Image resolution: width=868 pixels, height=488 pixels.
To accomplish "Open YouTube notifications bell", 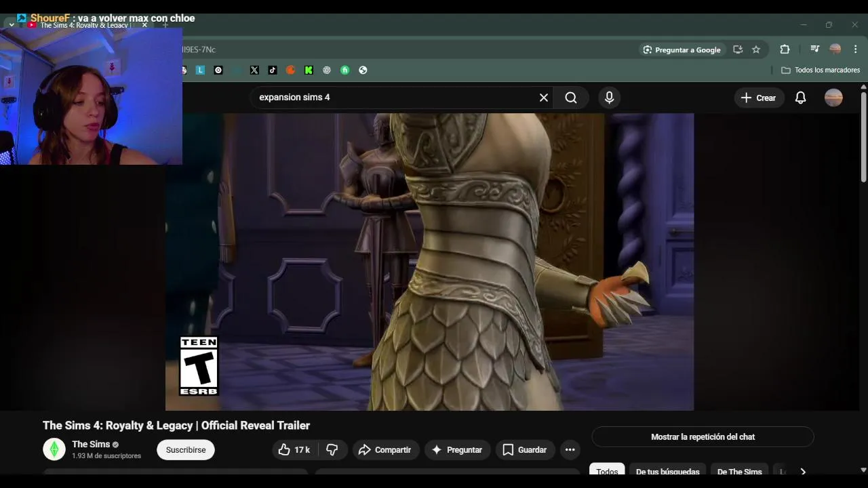I will pyautogui.click(x=800, y=98).
